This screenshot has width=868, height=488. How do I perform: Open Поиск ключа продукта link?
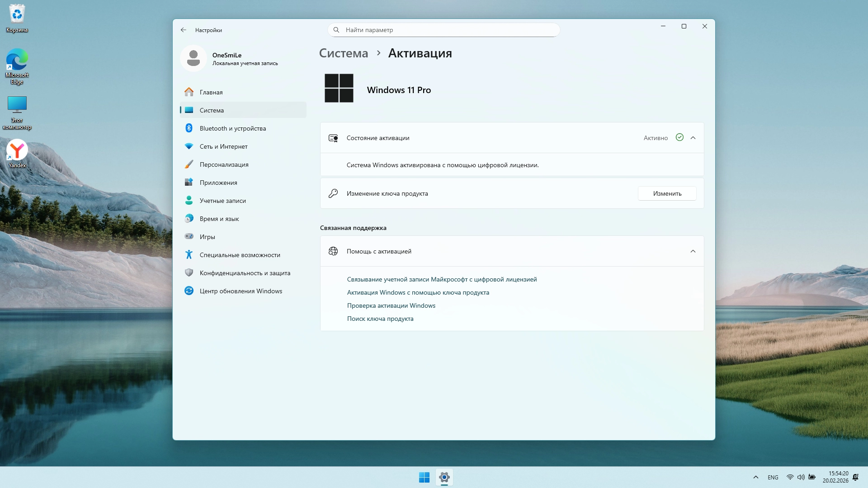380,319
